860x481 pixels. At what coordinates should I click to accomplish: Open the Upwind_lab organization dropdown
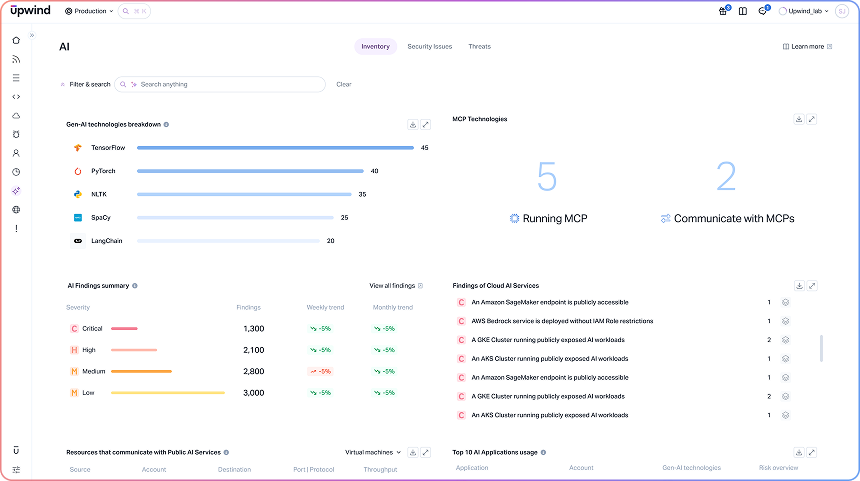click(x=804, y=11)
